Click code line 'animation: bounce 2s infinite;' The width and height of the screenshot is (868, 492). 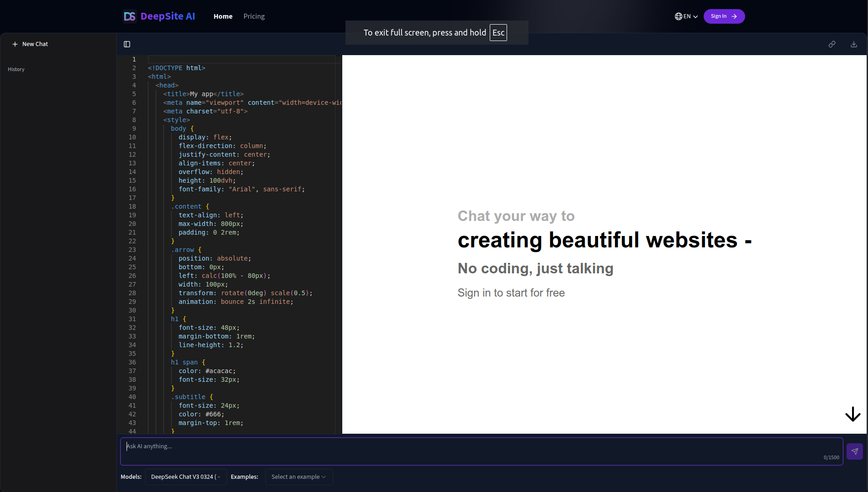click(x=236, y=302)
